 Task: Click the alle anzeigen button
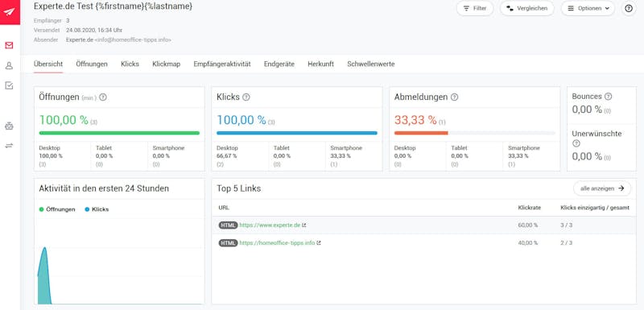coord(602,188)
